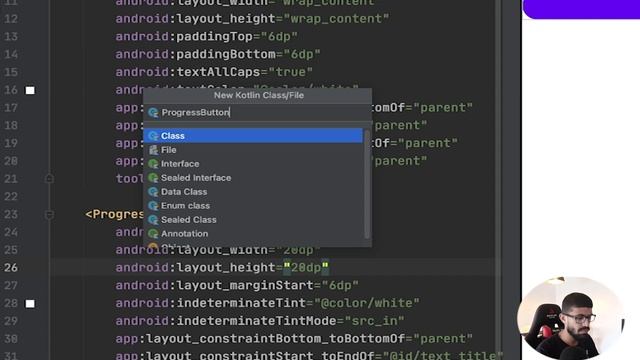Click the presenter webcam thumbnail

(571, 318)
